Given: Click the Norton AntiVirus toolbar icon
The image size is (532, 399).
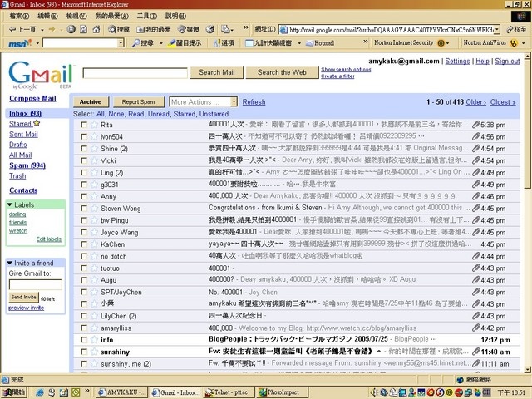Looking at the screenshot, I should (x=514, y=43).
